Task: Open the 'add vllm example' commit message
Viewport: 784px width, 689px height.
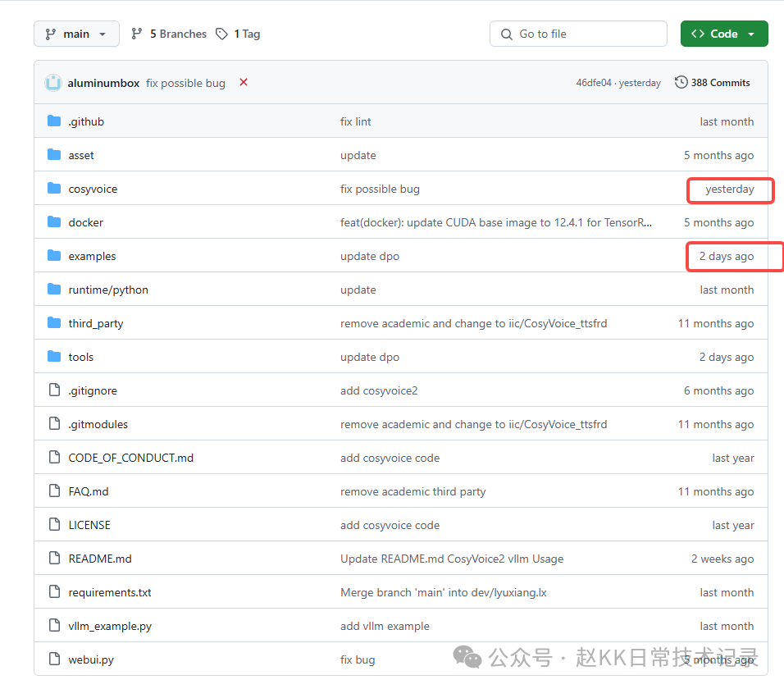Action: coord(385,626)
